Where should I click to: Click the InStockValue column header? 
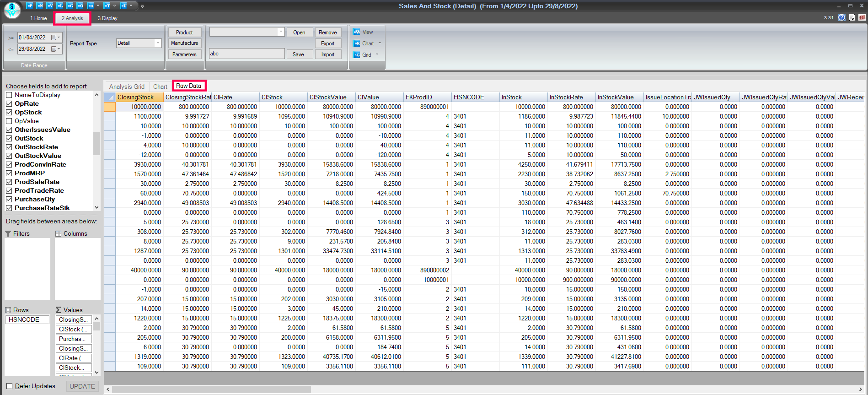[x=619, y=97]
